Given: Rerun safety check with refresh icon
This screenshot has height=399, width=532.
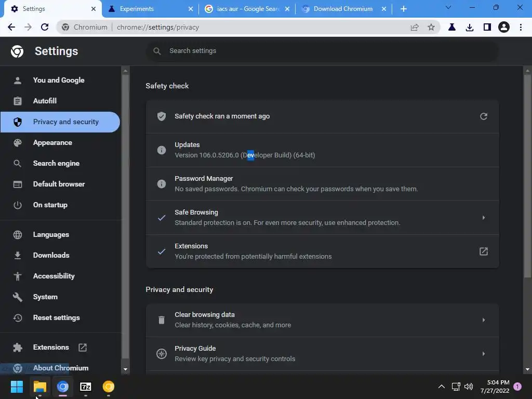Looking at the screenshot, I should click(484, 116).
